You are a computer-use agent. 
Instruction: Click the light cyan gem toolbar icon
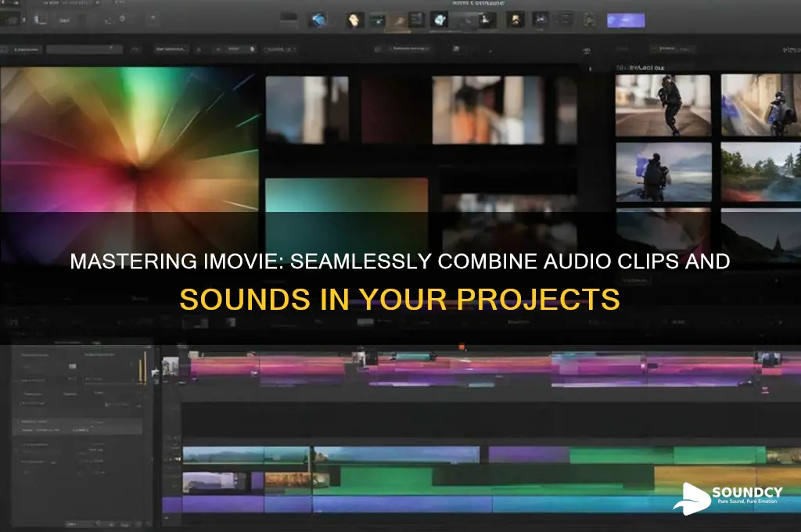[x=440, y=20]
